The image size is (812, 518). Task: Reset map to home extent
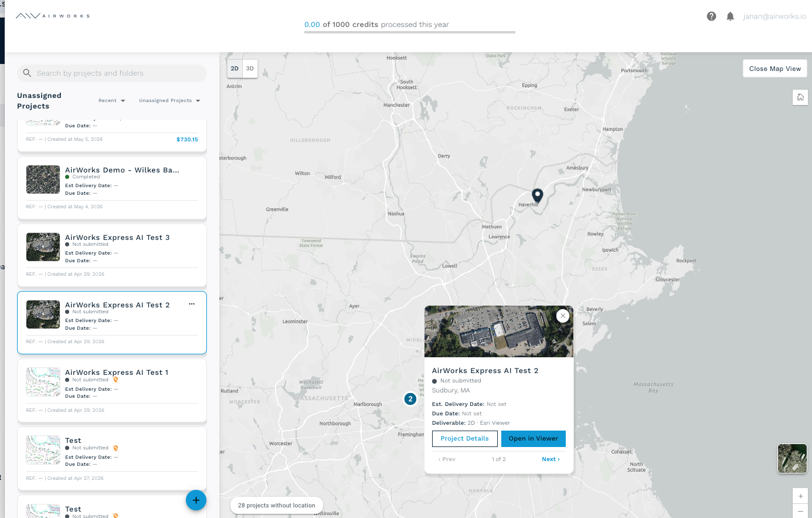point(800,97)
